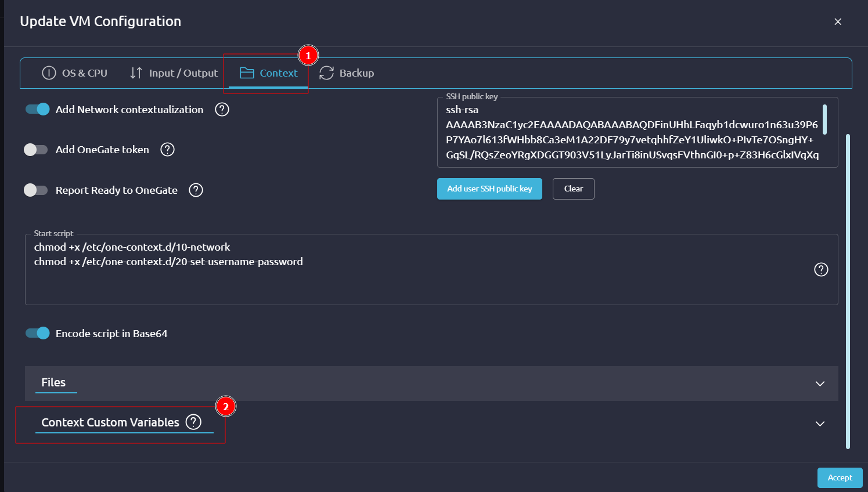Click the OS & CPU info icon
Screen dimensions: 868x492
click(x=49, y=73)
